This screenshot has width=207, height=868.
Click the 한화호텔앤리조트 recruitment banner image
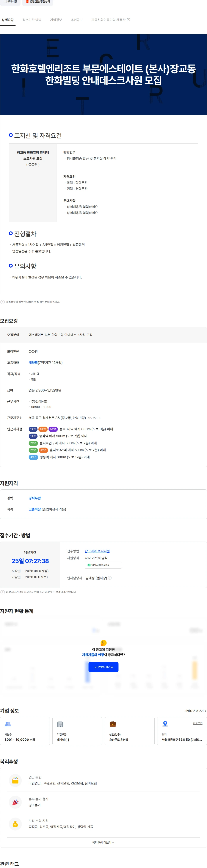coord(103,74)
